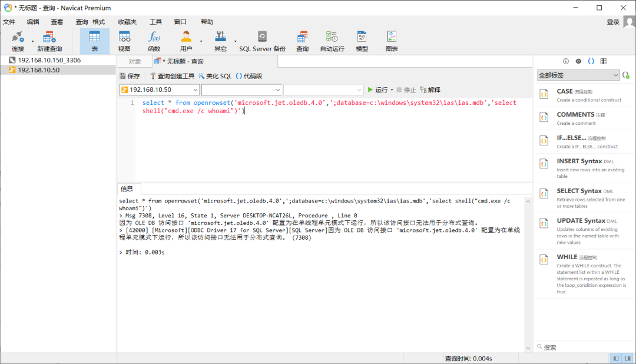Select the INSERT Syntax snippet
This screenshot has height=364, width=636.
tap(585, 168)
